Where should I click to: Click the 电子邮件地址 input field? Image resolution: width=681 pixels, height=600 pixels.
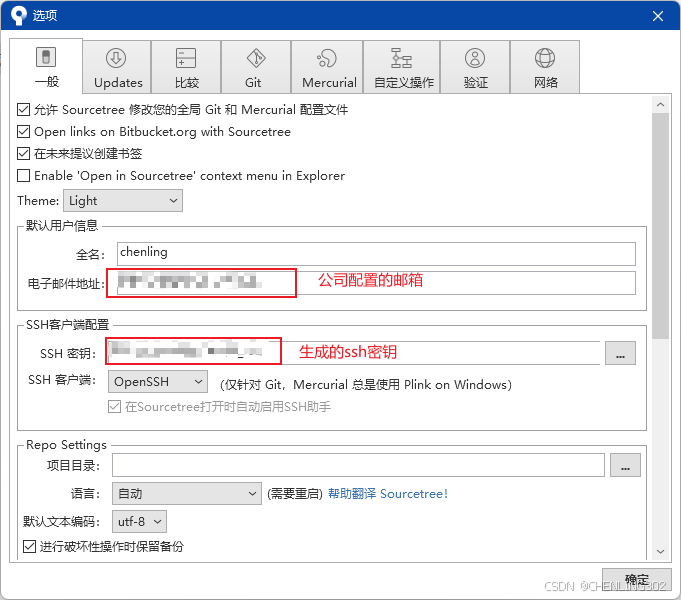click(x=376, y=283)
